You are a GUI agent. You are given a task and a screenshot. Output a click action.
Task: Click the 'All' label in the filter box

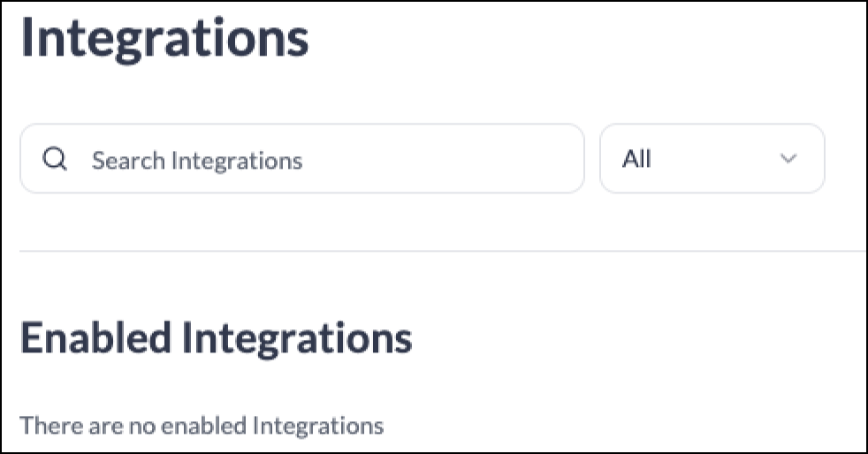tap(636, 159)
